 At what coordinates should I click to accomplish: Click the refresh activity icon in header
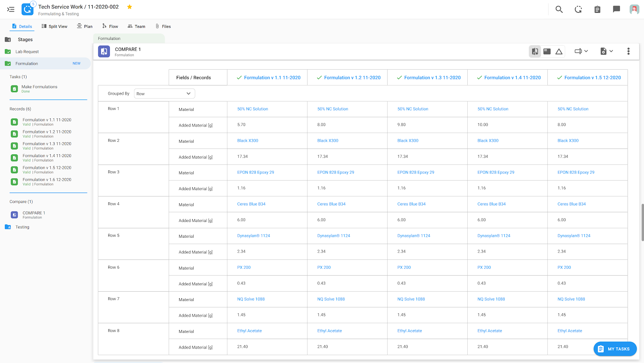click(578, 9)
